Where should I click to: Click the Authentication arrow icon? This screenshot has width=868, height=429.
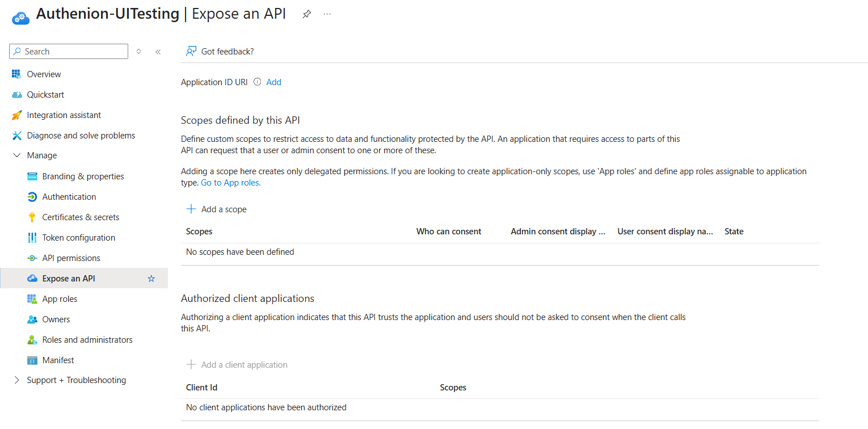click(x=32, y=197)
